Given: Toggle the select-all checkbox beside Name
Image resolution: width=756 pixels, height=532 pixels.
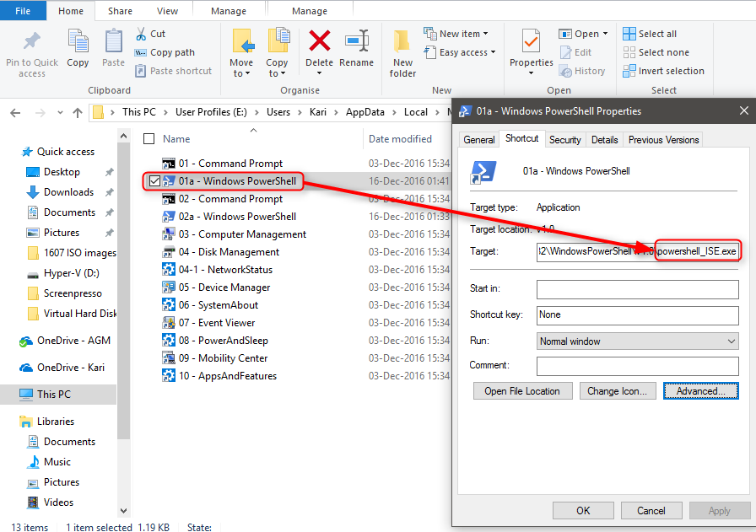Looking at the screenshot, I should tap(149, 139).
